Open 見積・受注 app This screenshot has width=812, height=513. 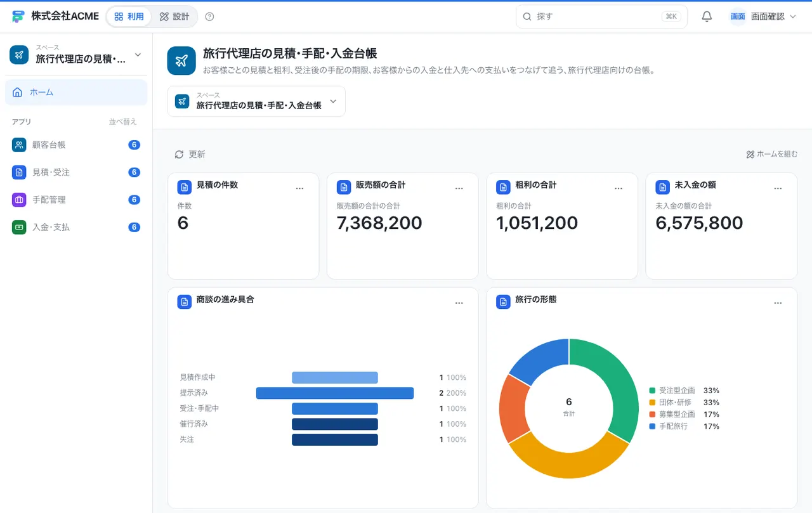pyautogui.click(x=76, y=172)
